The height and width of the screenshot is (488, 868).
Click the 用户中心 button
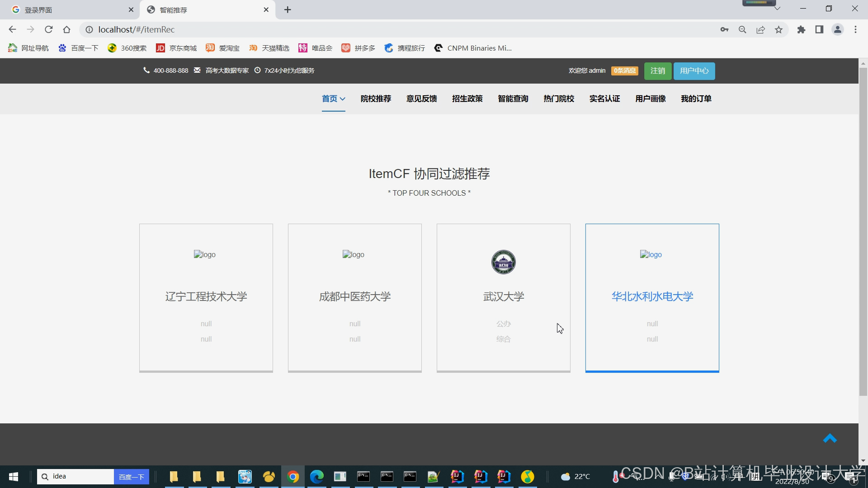[x=694, y=71]
